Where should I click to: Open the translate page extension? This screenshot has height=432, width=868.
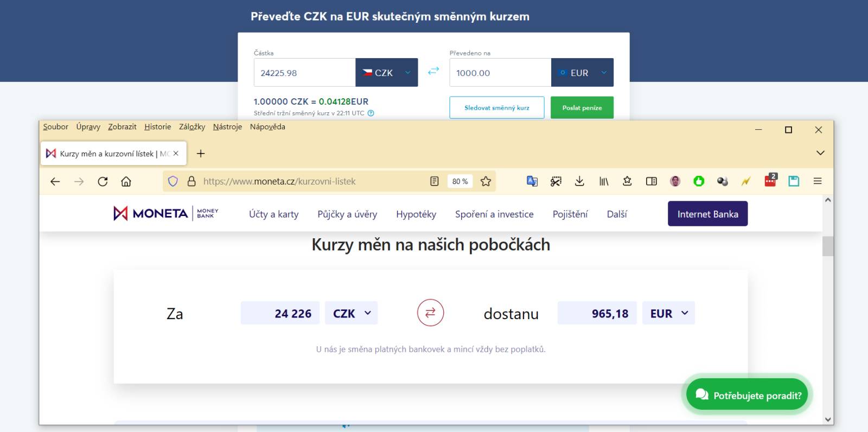(532, 181)
